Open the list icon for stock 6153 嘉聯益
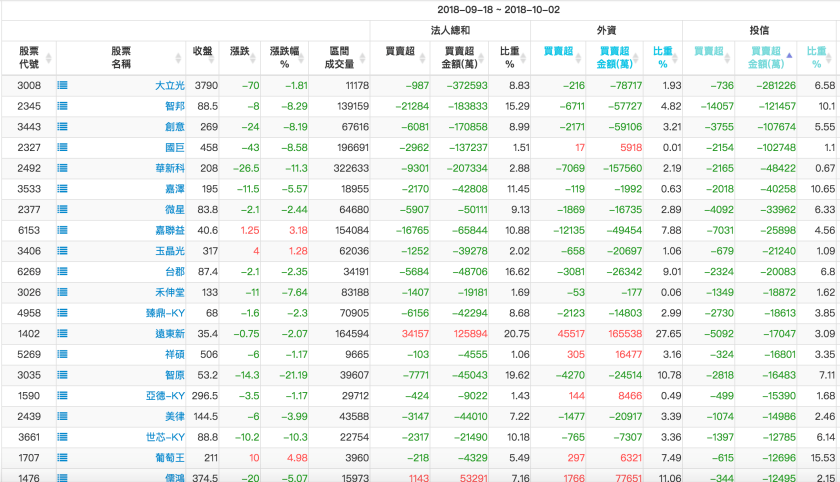 pos(62,230)
